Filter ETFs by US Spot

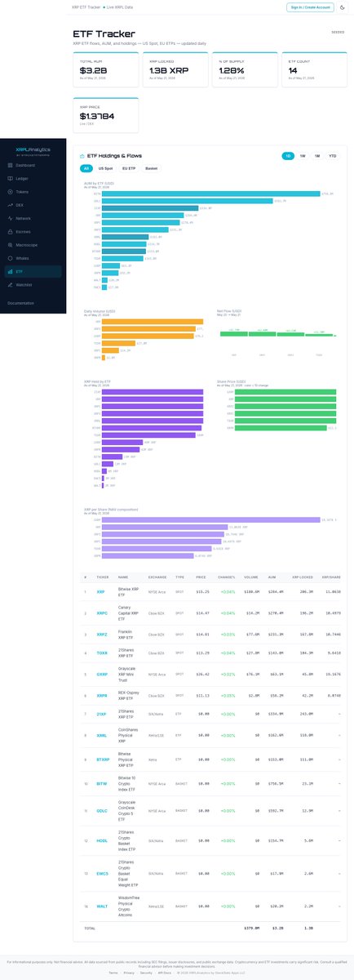click(x=106, y=168)
